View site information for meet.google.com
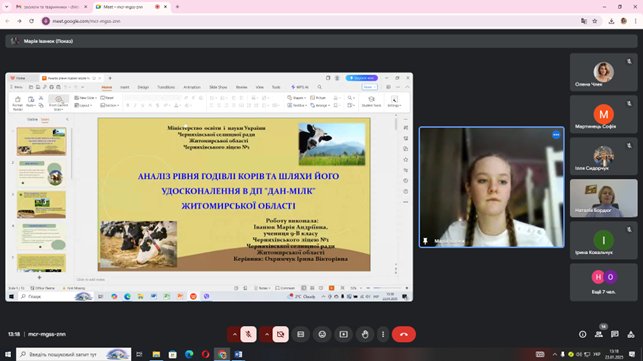The height and width of the screenshot is (361, 643). point(46,21)
